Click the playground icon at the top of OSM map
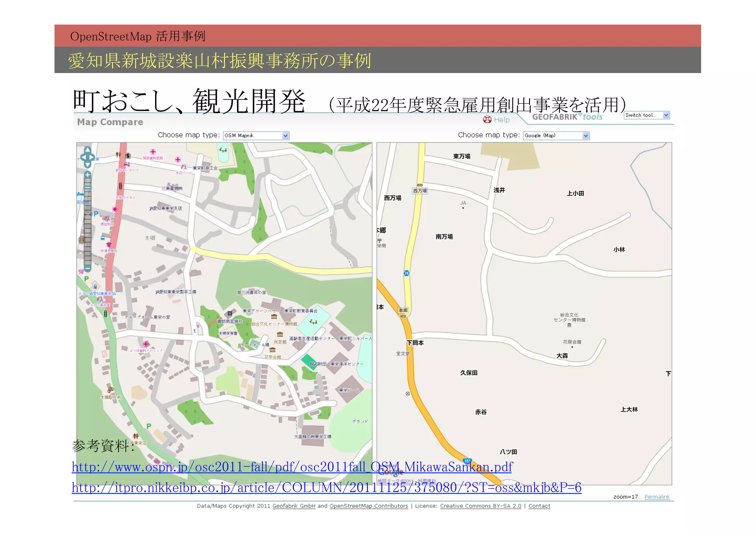The height and width of the screenshot is (534, 756). [223, 150]
